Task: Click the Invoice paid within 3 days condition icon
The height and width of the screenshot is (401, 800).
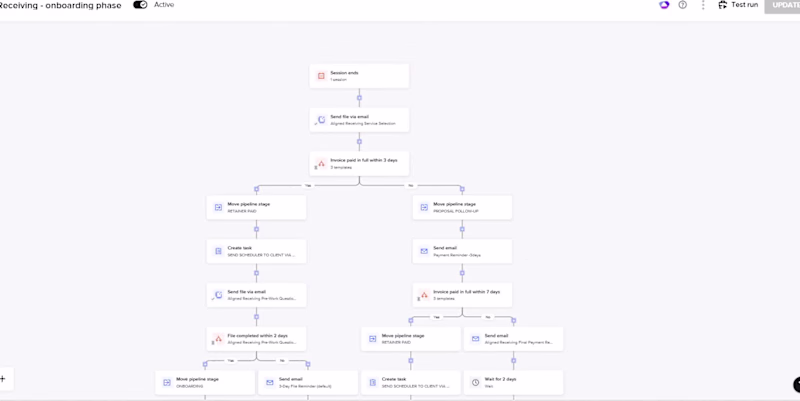Action: point(321,163)
